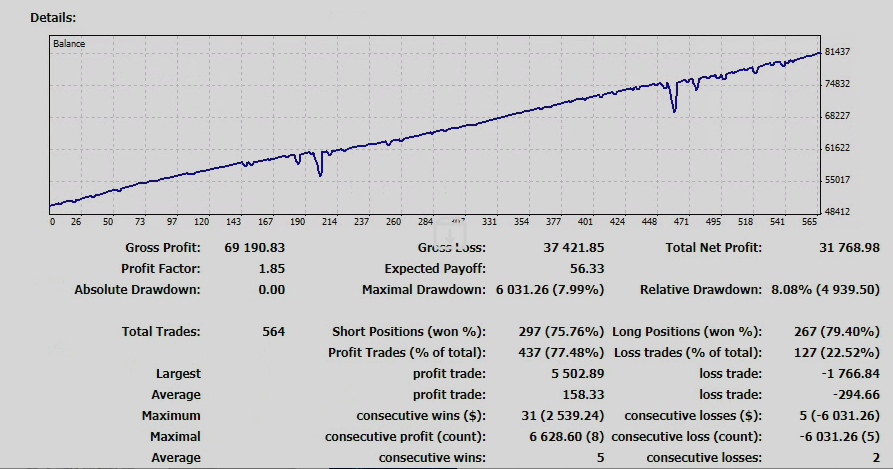Select consecutive profit value 6 628.60 (8)

[x=567, y=437]
